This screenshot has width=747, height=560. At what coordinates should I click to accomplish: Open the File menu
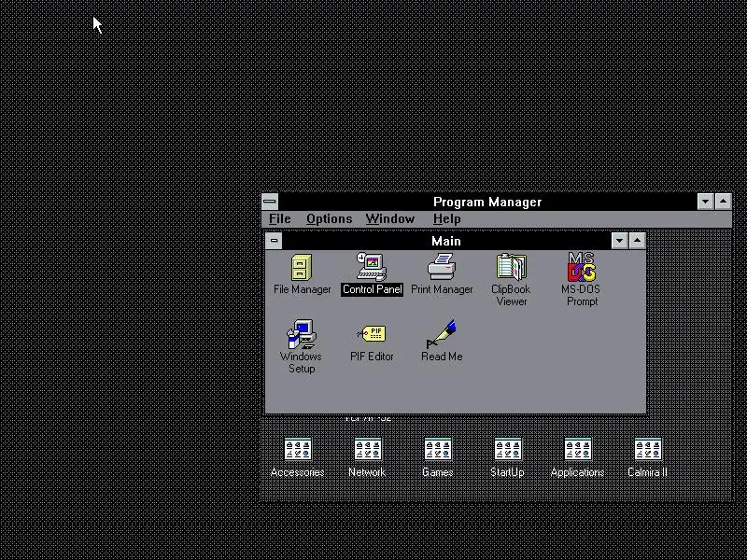[x=279, y=219]
